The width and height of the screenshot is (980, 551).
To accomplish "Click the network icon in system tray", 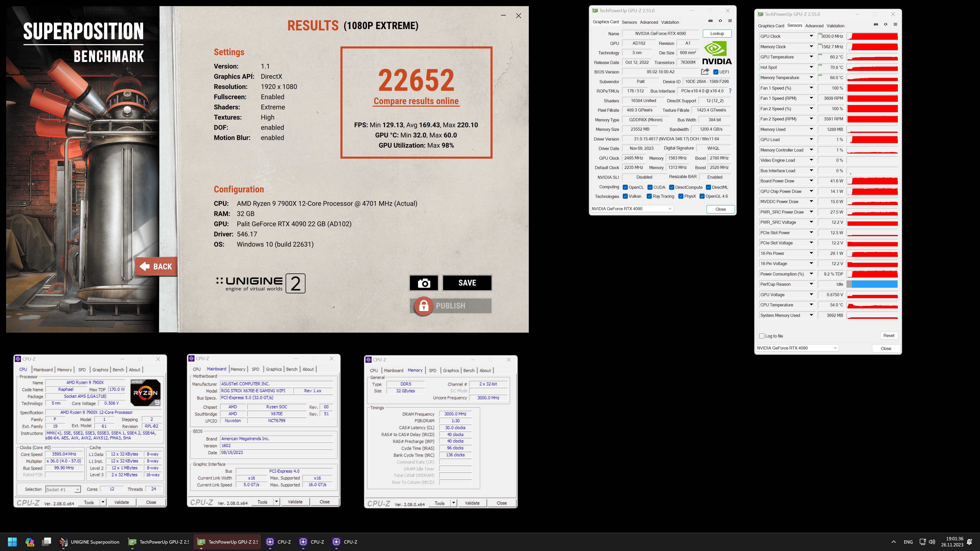I will click(x=923, y=542).
